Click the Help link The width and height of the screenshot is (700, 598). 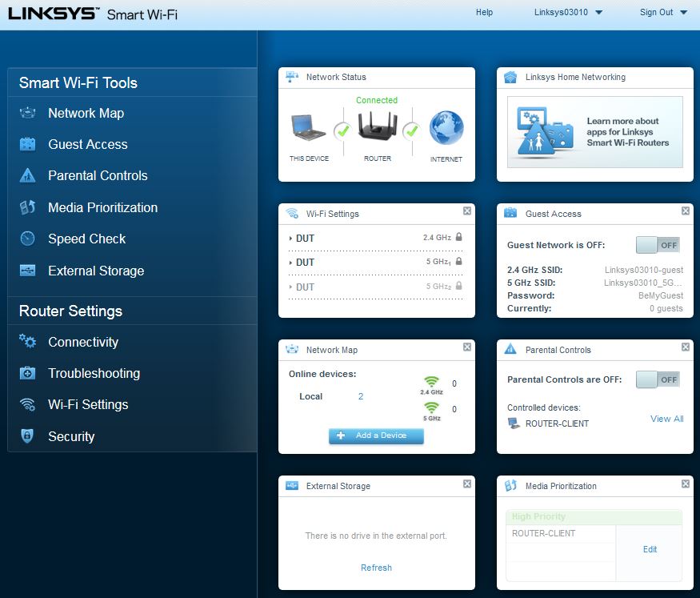coord(484,13)
